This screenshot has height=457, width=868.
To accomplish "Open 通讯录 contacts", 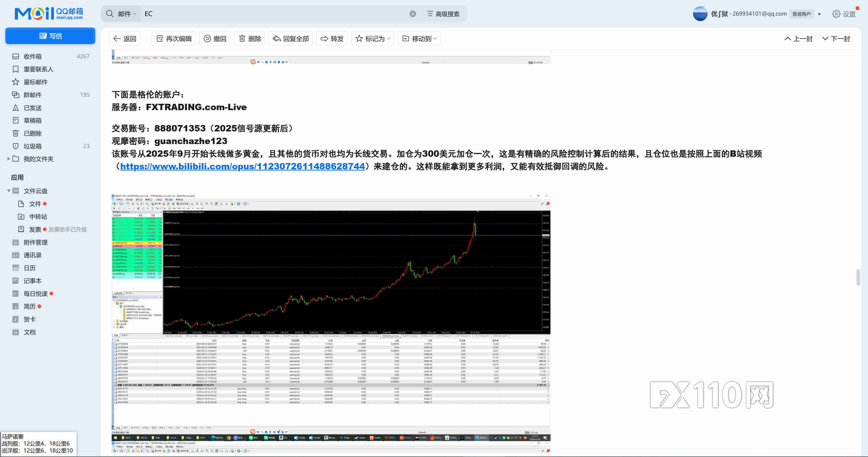I will tap(32, 255).
